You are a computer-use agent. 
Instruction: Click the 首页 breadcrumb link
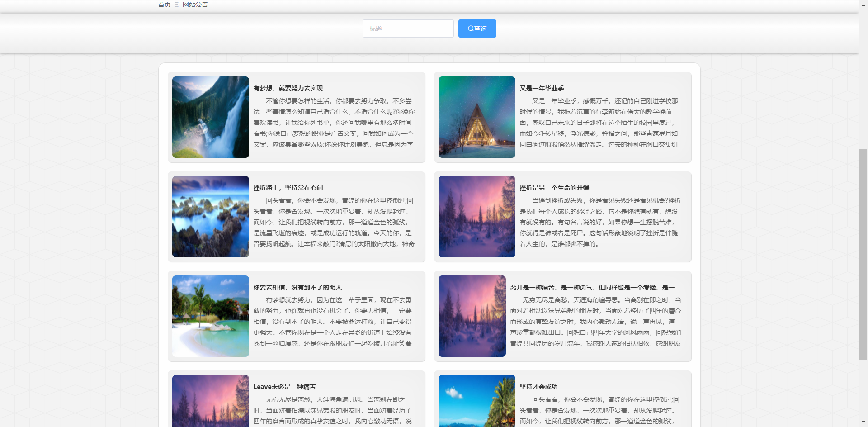click(164, 5)
